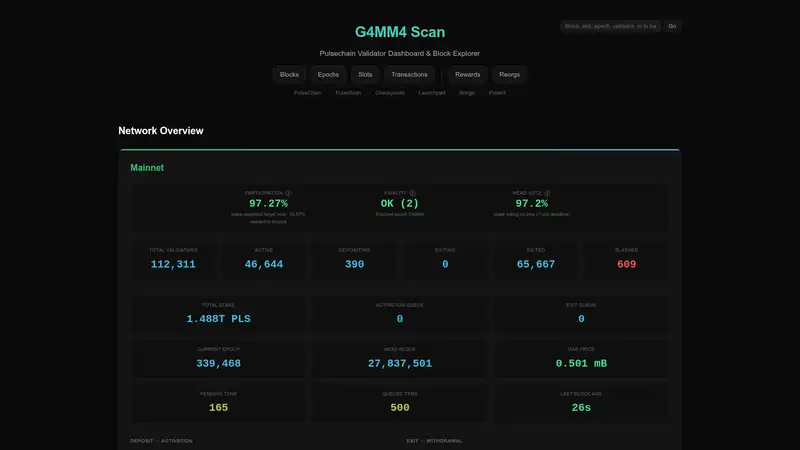Viewport: 800px width, 450px height.
Task: Click the exiting count 0
Action: pyautogui.click(x=445, y=264)
